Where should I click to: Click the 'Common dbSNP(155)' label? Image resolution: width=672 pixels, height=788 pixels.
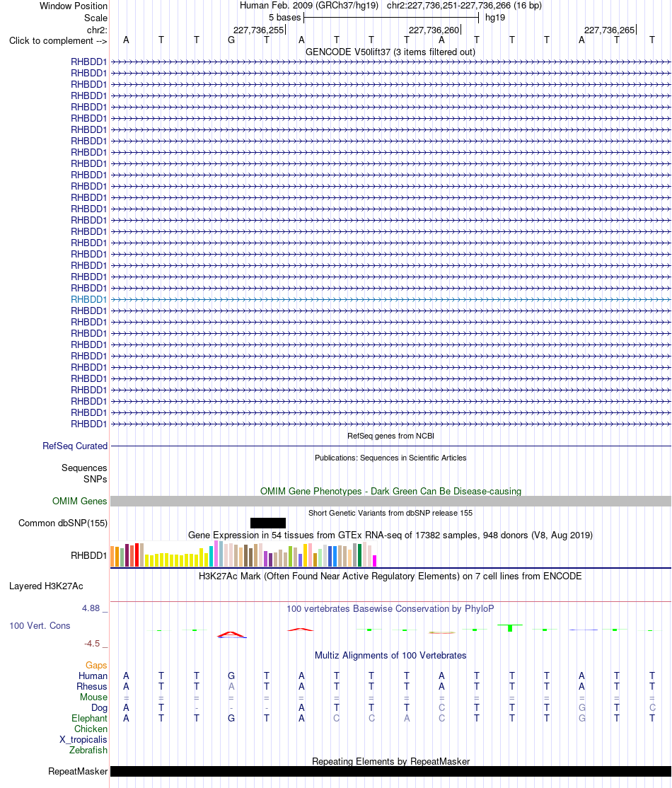click(x=63, y=523)
